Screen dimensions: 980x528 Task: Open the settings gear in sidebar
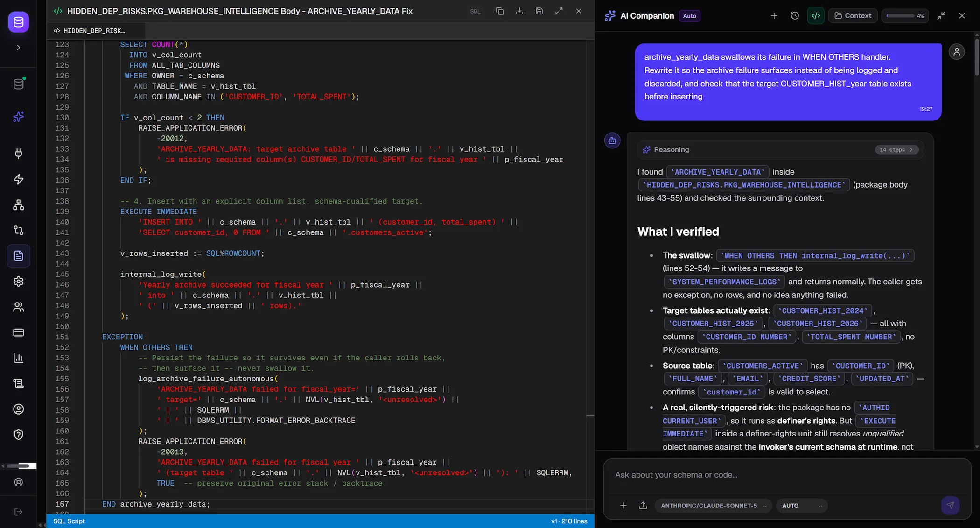coord(19,282)
